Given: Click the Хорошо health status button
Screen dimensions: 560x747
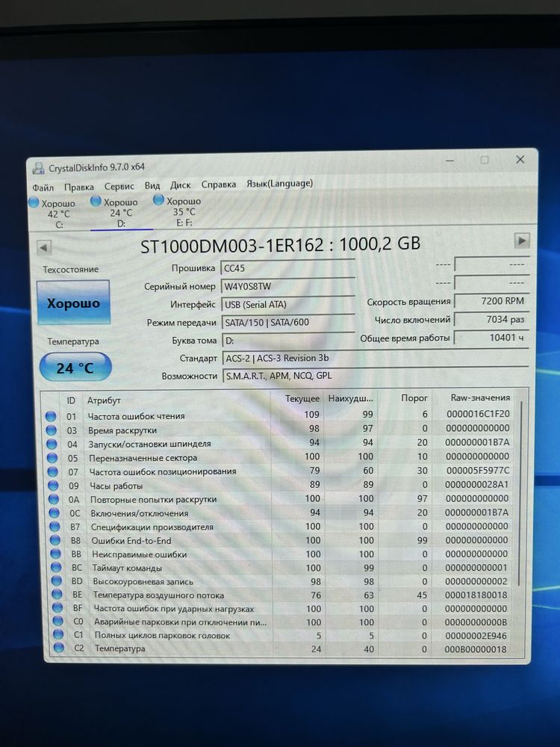Looking at the screenshot, I should pyautogui.click(x=73, y=303).
